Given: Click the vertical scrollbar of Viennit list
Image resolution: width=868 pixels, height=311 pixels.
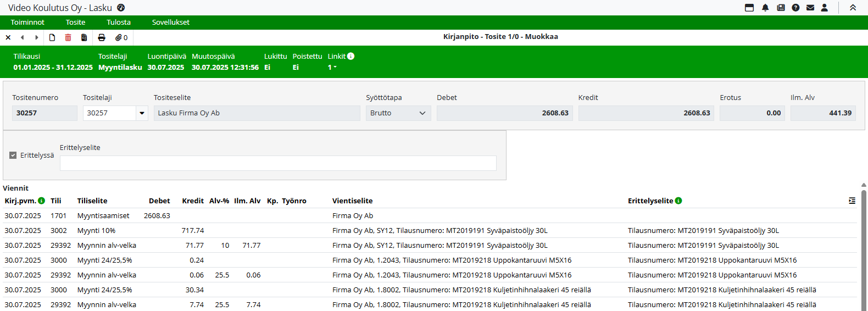Looking at the screenshot, I should pyautogui.click(x=864, y=247).
